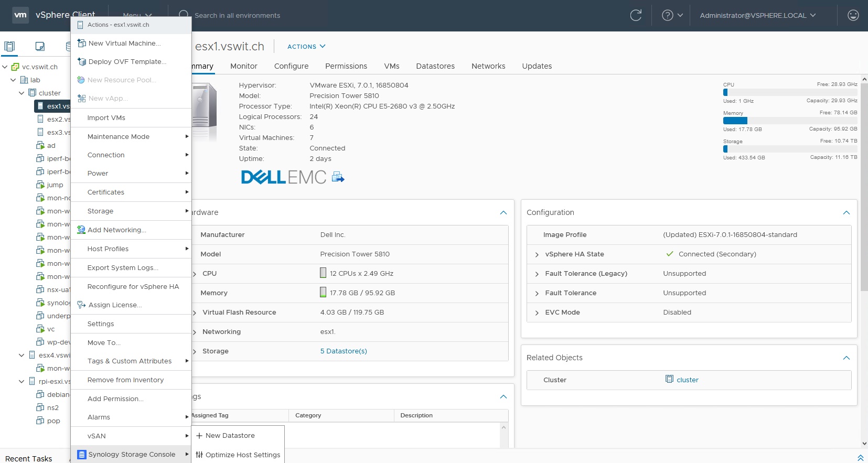Open the Administrator user dropdown

[757, 15]
